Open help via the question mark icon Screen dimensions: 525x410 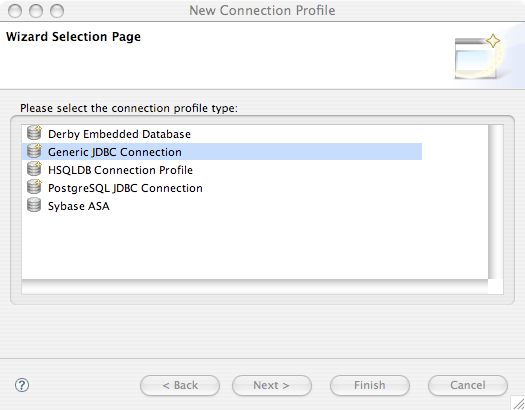coord(22,385)
